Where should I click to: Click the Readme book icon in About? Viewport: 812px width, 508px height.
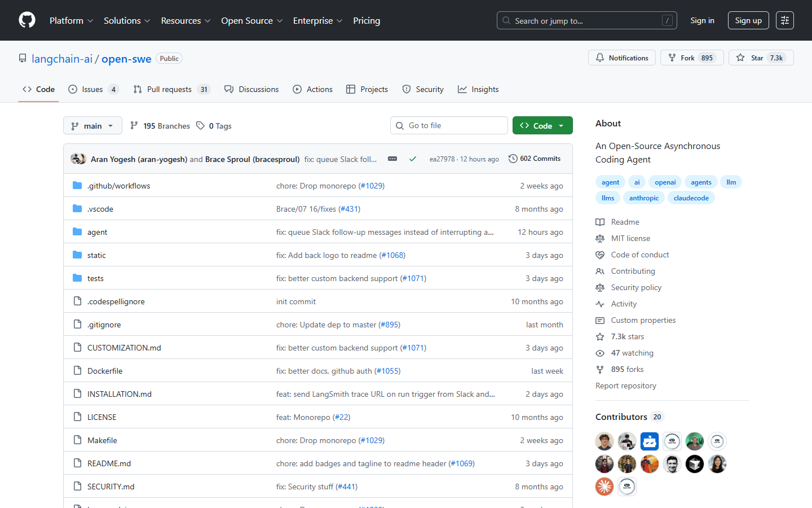(x=600, y=222)
